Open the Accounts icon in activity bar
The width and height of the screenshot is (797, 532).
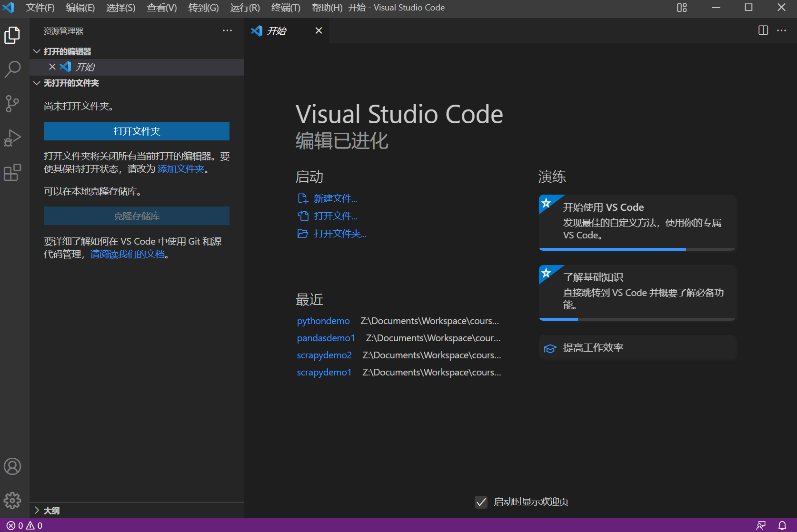12,466
